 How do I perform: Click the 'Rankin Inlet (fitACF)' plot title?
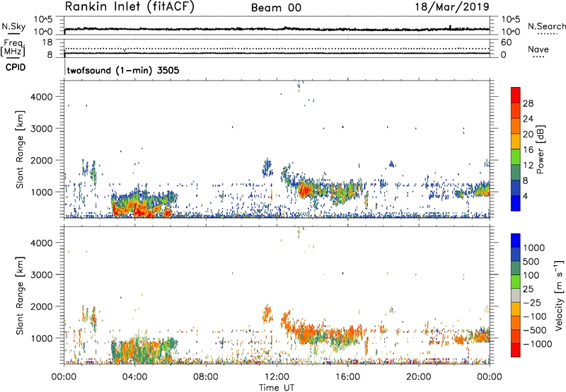click(x=129, y=7)
